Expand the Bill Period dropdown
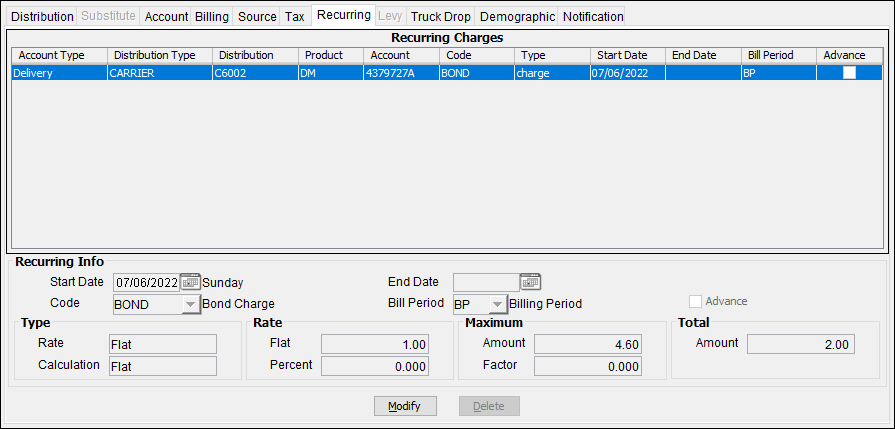The width and height of the screenshot is (895, 429). [497, 304]
